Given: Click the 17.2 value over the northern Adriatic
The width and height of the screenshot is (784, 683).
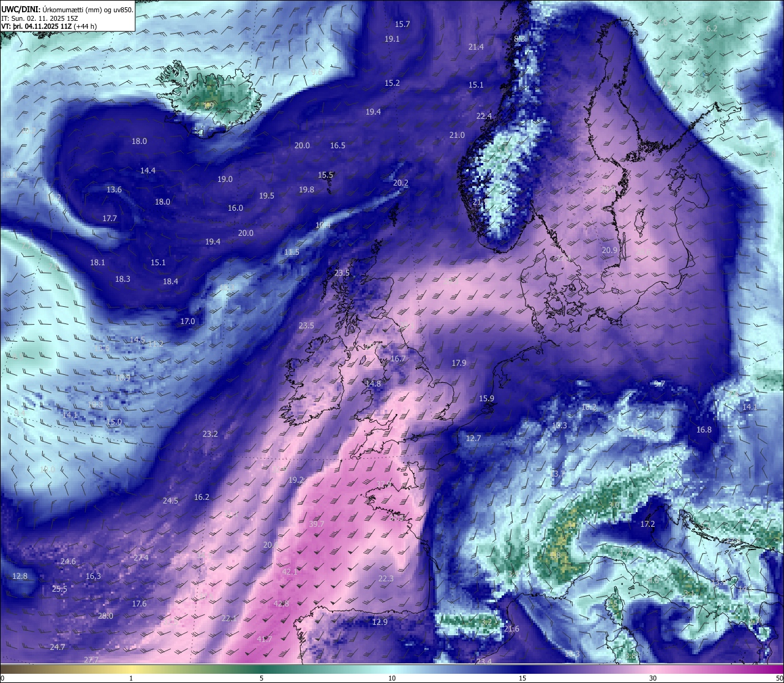Looking at the screenshot, I should pos(647,524).
